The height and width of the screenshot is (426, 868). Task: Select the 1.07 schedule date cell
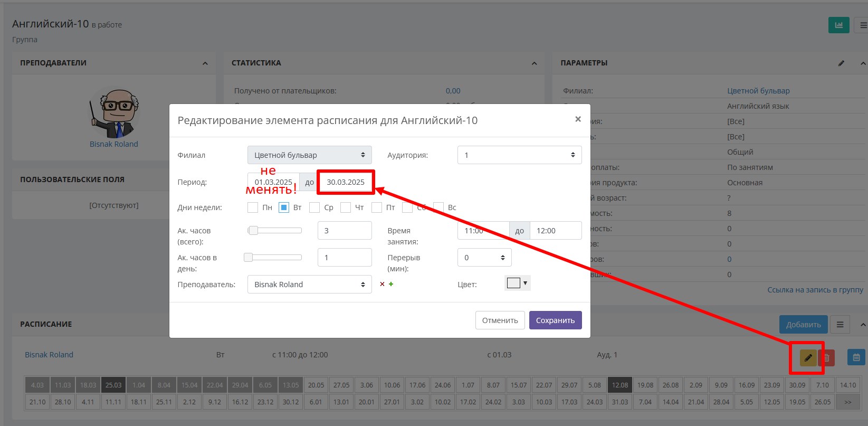468,385
